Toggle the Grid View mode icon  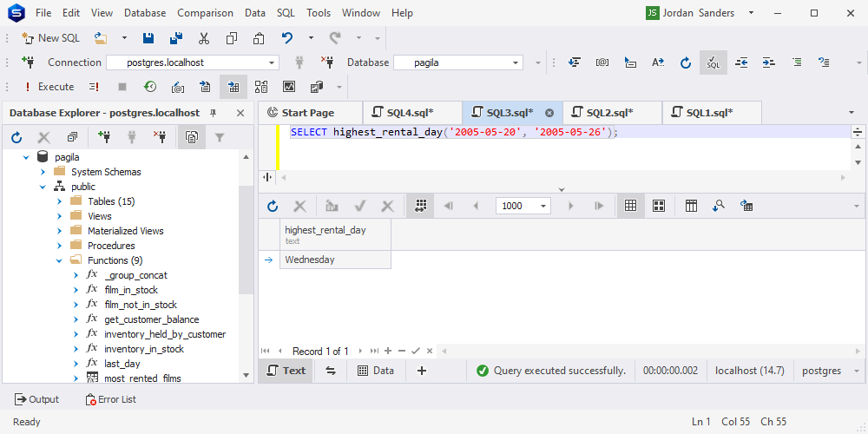click(630, 206)
